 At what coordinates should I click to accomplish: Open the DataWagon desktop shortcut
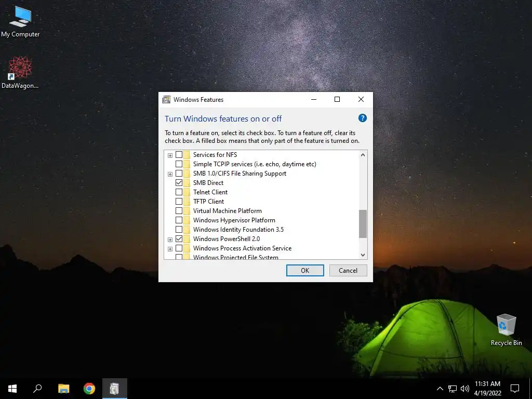coord(20,73)
